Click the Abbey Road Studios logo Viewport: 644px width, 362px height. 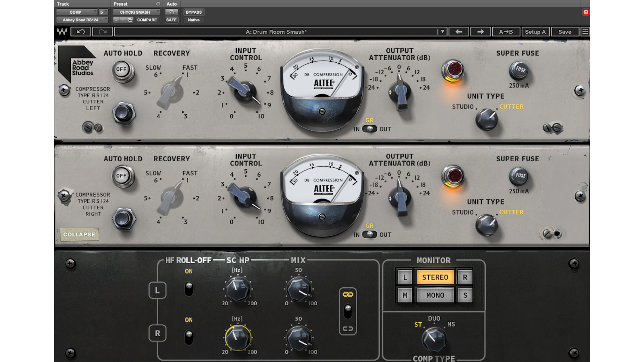(x=77, y=64)
